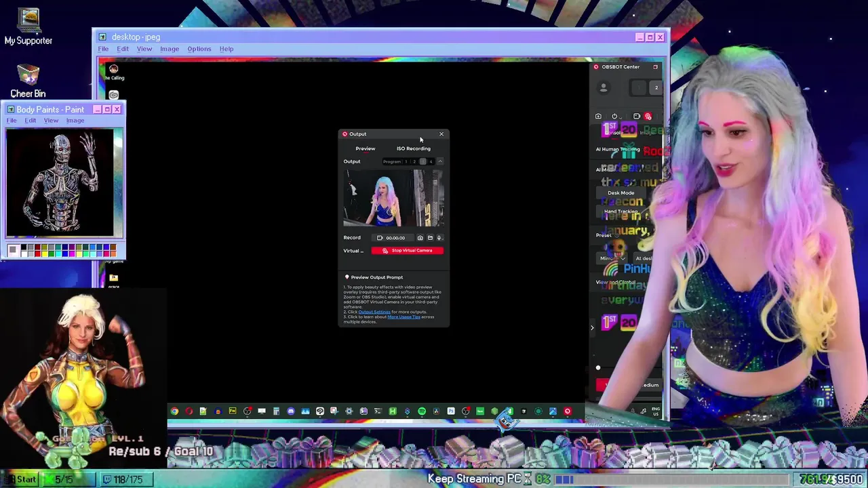Open the Image menu in desktop - jpeg
This screenshot has width=868, height=488.
click(x=170, y=49)
